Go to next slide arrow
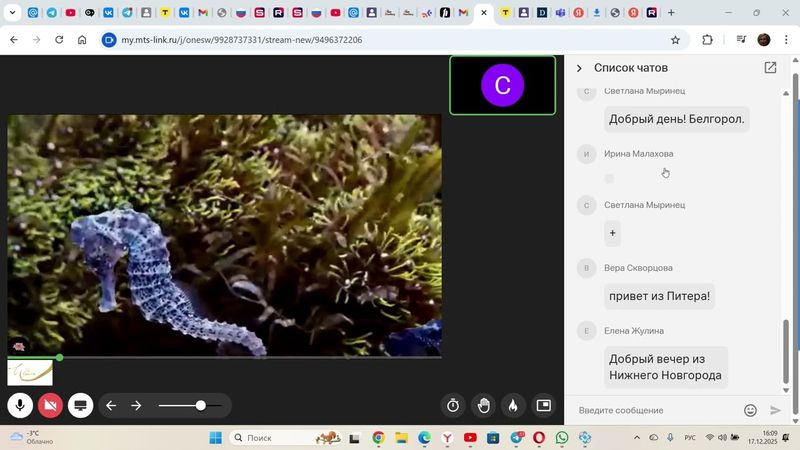 137,405
